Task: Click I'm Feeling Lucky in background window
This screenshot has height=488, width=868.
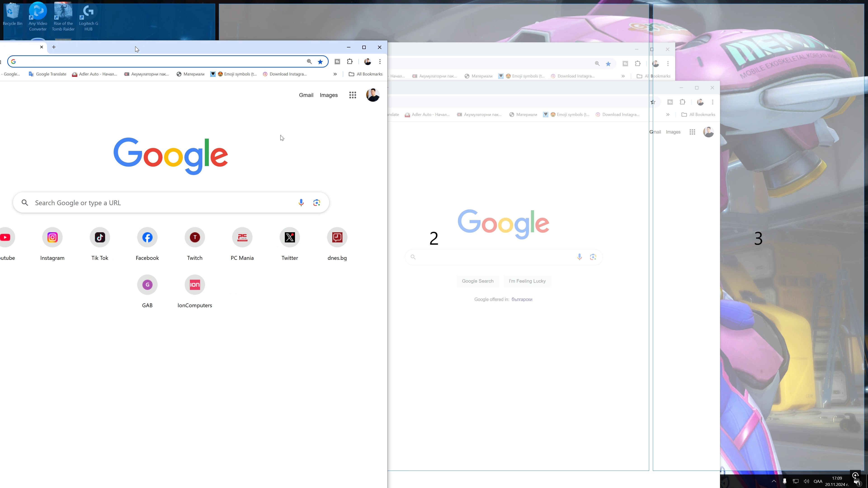Action: [x=527, y=281]
